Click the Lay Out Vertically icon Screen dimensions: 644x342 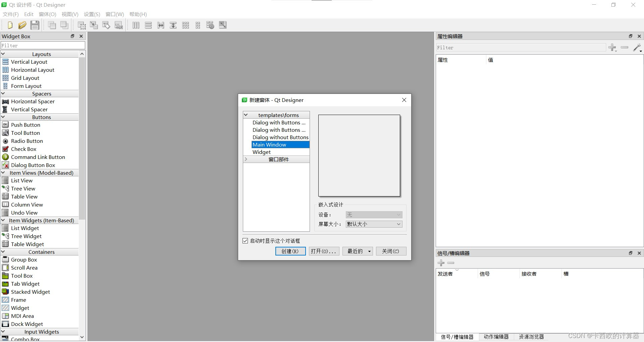tap(148, 25)
